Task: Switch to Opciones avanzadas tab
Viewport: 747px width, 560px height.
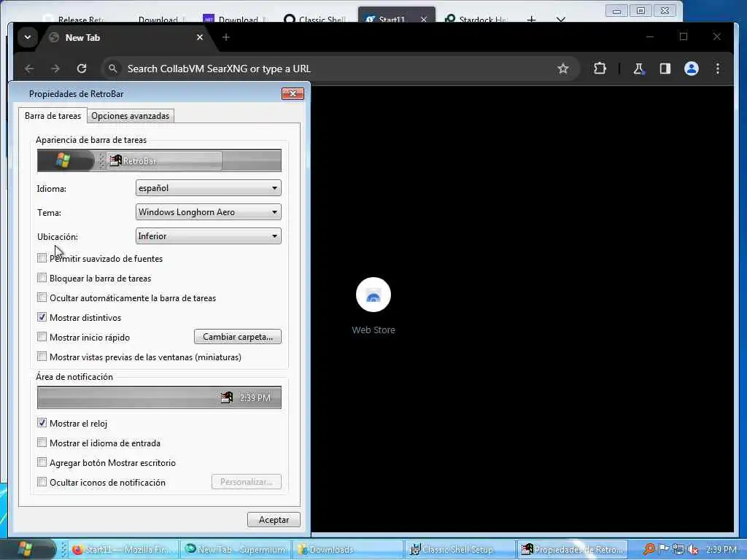Action: click(x=130, y=116)
